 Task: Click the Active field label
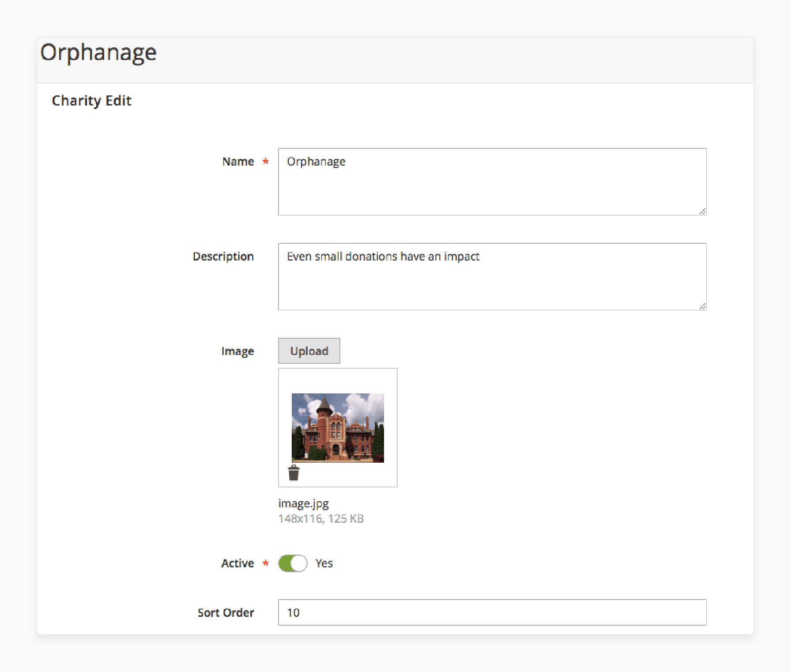click(x=237, y=563)
